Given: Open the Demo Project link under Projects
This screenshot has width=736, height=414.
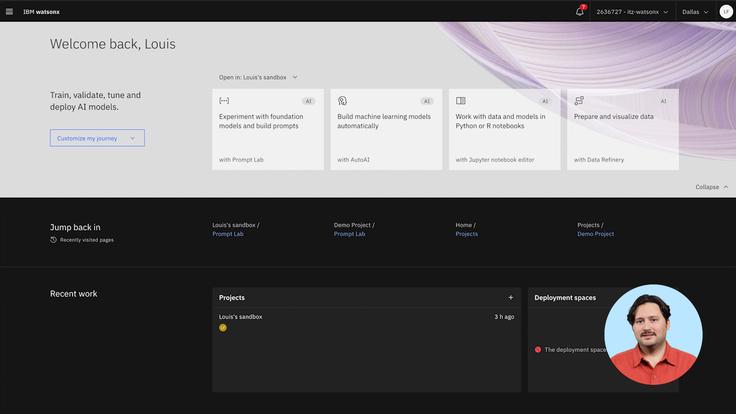Looking at the screenshot, I should point(595,234).
